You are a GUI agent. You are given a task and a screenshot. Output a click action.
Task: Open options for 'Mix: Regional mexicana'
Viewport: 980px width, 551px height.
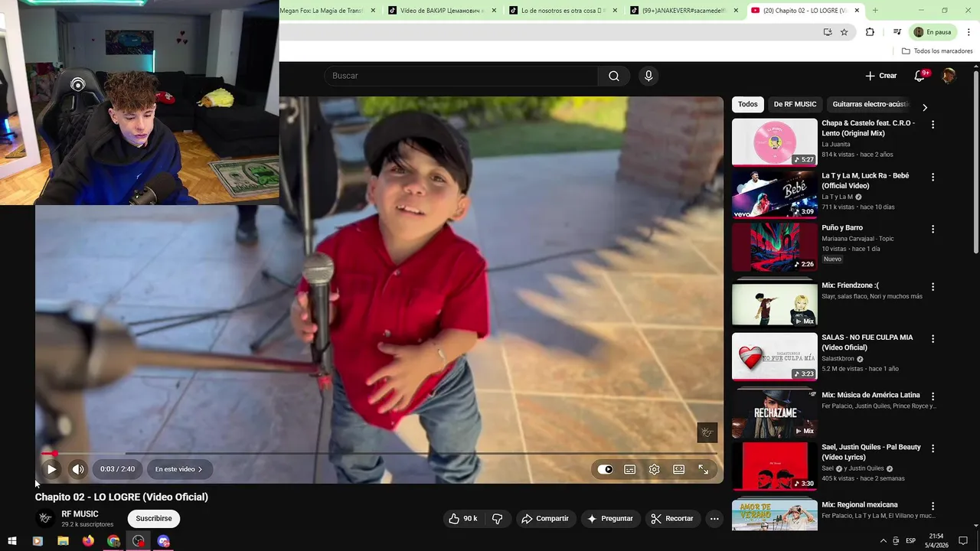coord(933,506)
